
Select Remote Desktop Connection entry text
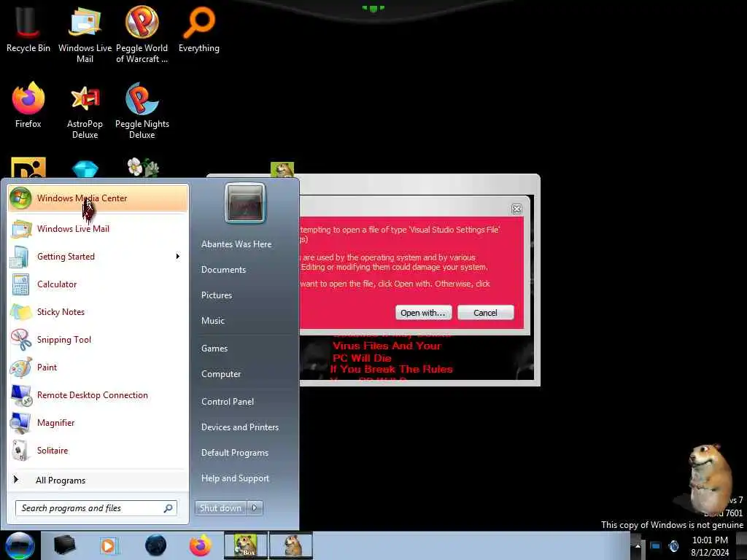click(x=93, y=395)
